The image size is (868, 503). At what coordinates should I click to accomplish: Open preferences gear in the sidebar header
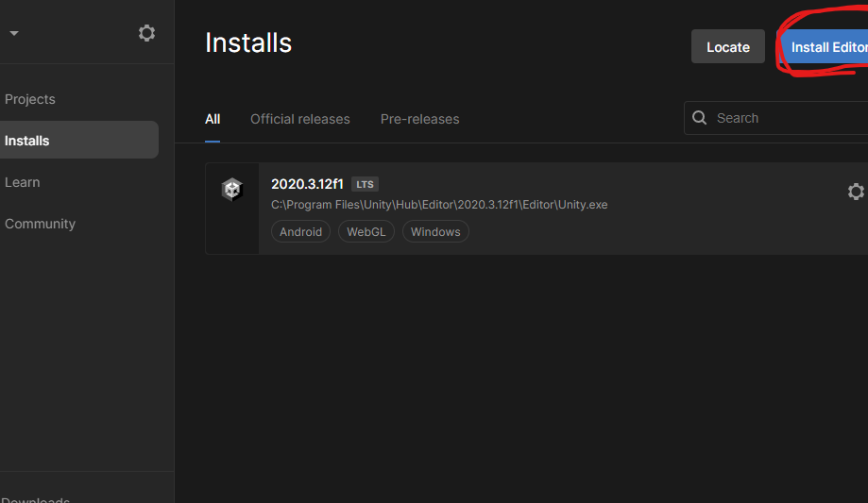(146, 33)
